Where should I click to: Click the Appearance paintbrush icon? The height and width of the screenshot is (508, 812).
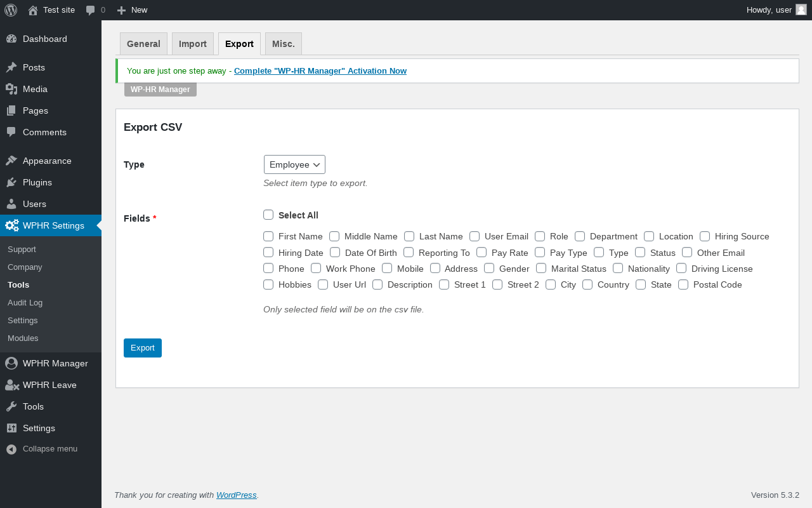[x=11, y=161]
